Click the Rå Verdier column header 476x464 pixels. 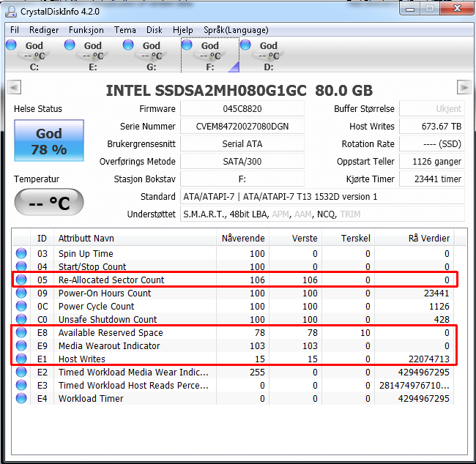point(414,239)
